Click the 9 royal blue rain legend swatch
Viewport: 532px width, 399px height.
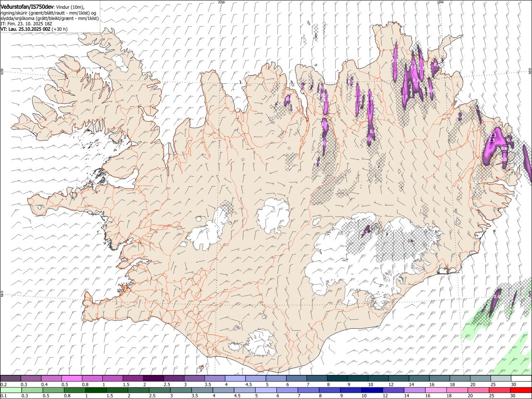point(350,390)
